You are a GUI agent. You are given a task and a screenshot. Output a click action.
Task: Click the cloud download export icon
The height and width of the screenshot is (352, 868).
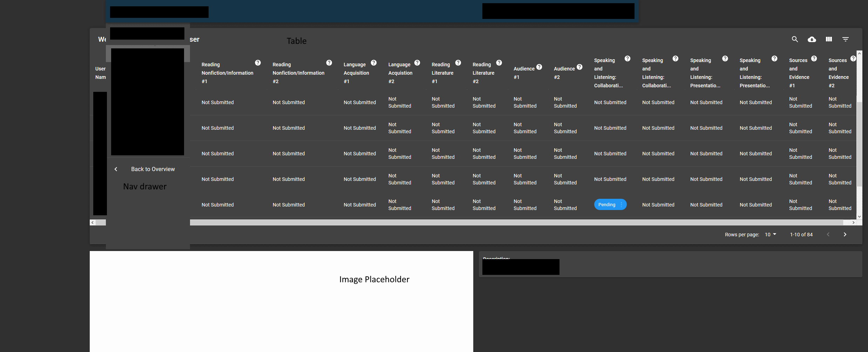(x=812, y=39)
